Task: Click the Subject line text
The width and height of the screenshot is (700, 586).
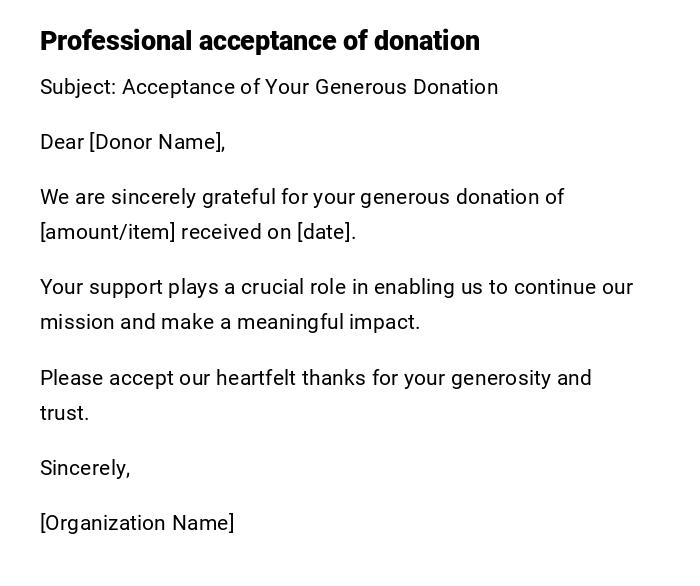Action: tap(268, 87)
